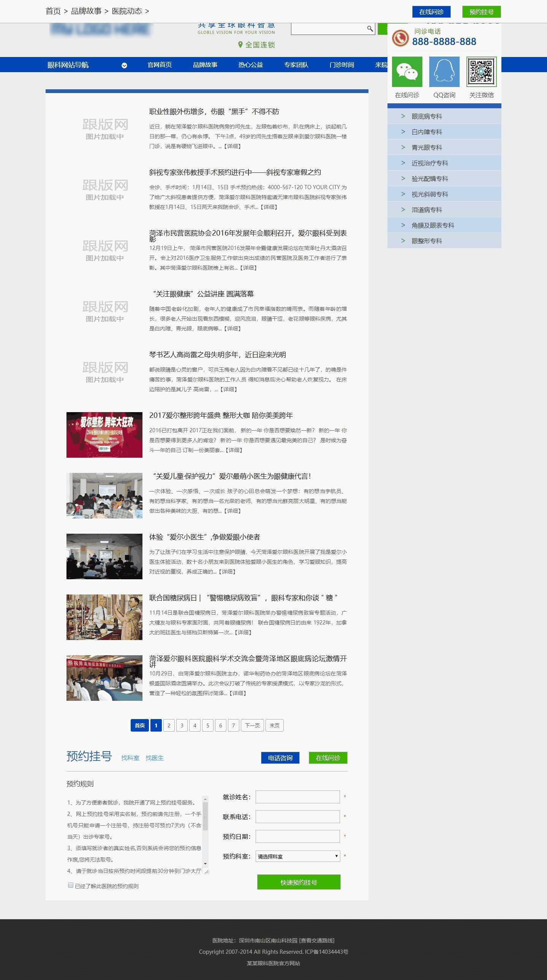547x980 pixels.
Task: Click the 首页 pagination button
Action: [140, 725]
